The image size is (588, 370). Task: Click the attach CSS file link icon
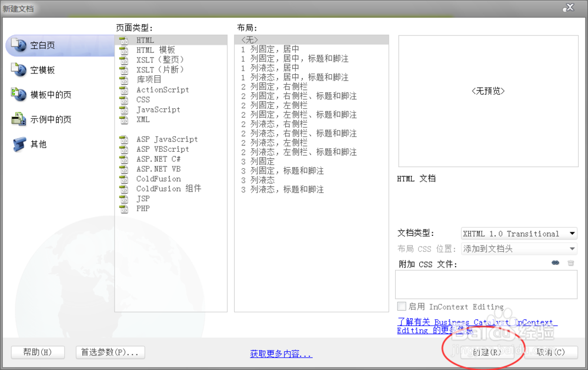click(x=556, y=263)
